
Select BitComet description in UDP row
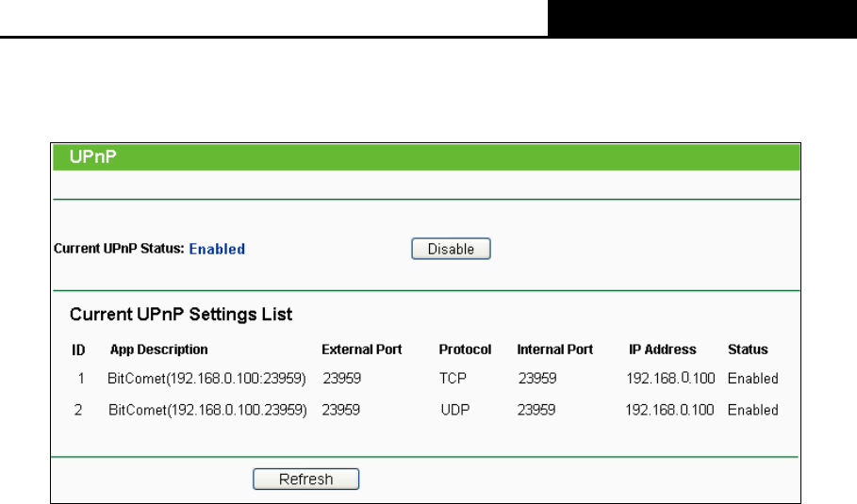(207, 410)
